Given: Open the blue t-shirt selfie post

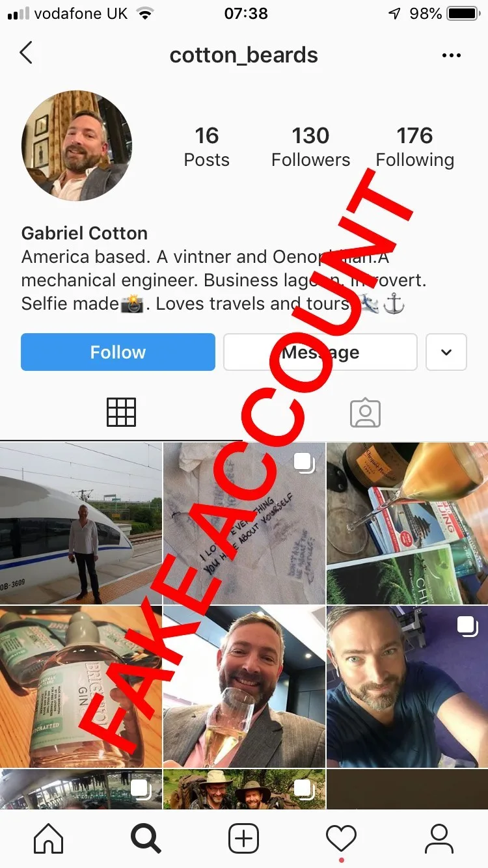Looking at the screenshot, I should pos(407,686).
